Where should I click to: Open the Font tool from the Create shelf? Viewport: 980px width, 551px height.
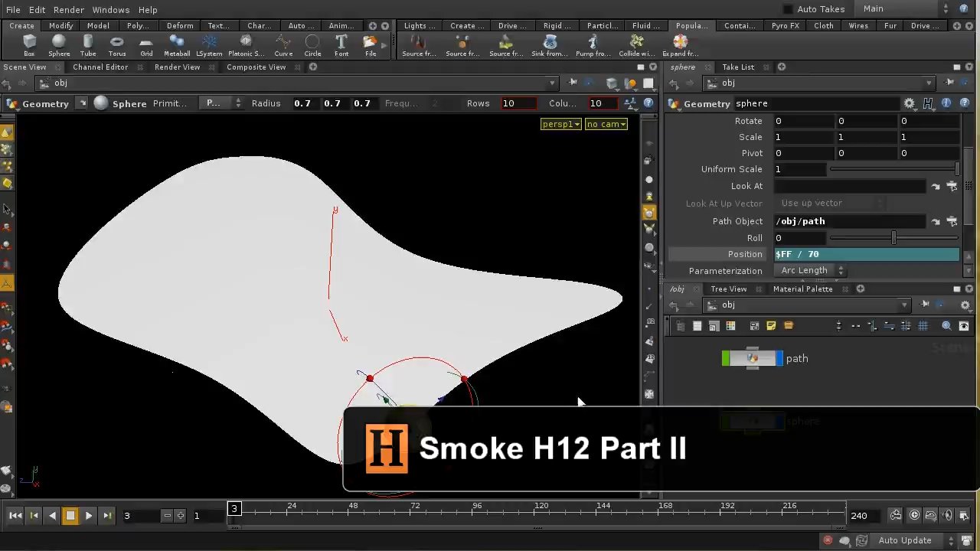click(x=341, y=44)
